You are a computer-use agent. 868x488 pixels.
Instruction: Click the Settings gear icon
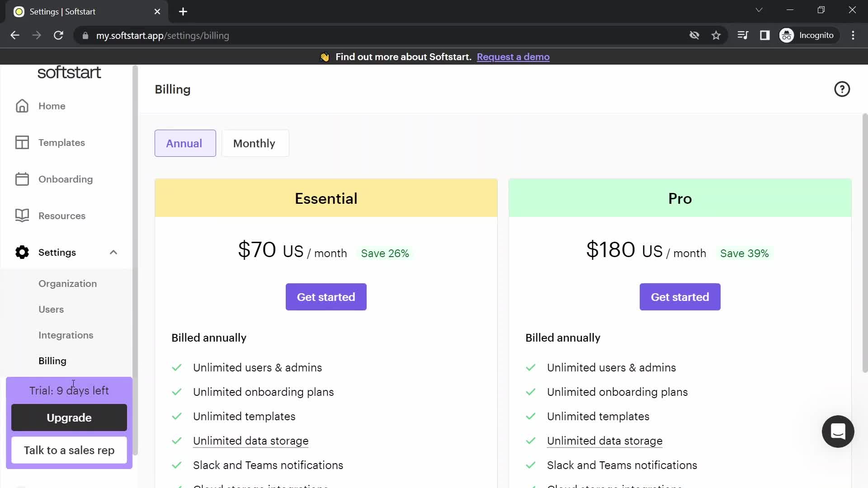click(22, 252)
